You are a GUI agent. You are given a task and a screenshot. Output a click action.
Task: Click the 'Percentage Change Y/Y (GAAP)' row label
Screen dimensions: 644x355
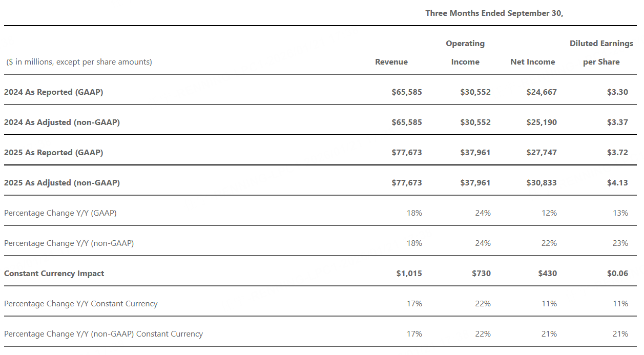click(x=60, y=213)
